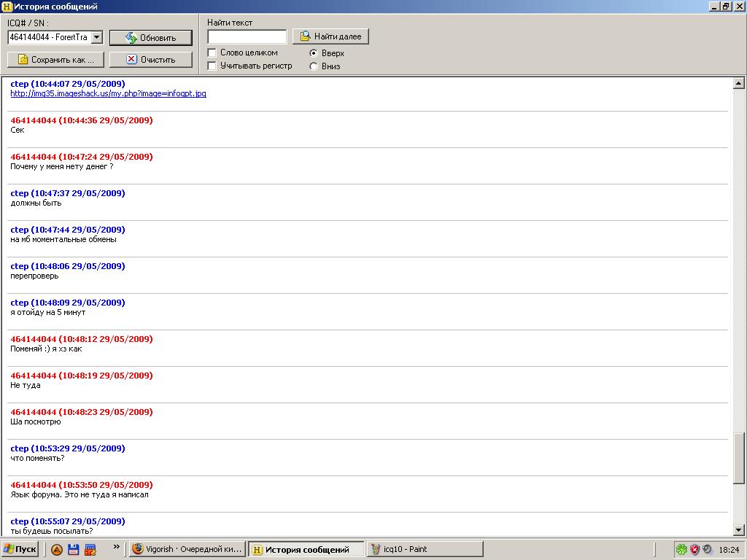
Task: Open the Пуск start menu
Action: tap(20, 550)
